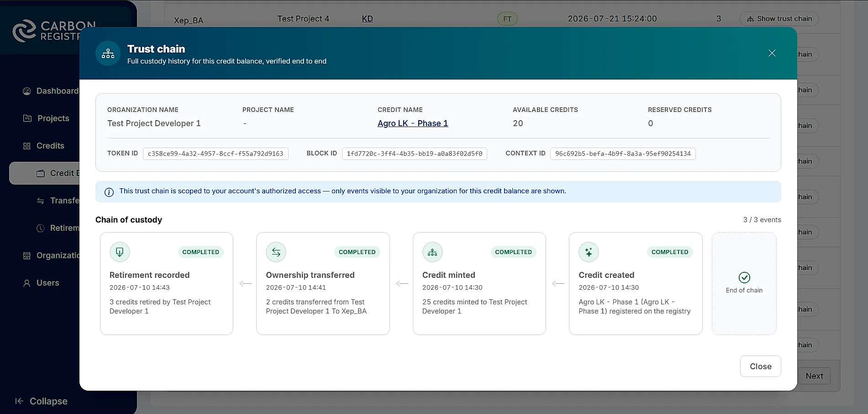Viewport: 868px width, 414px height.
Task: Open Credits in the sidebar
Action: (x=43, y=146)
